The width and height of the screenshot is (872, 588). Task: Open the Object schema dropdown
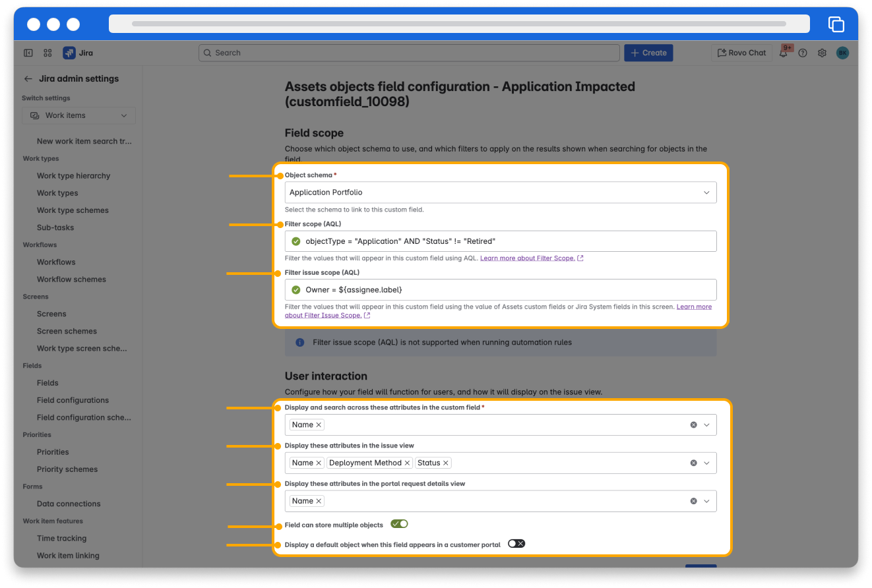point(501,192)
